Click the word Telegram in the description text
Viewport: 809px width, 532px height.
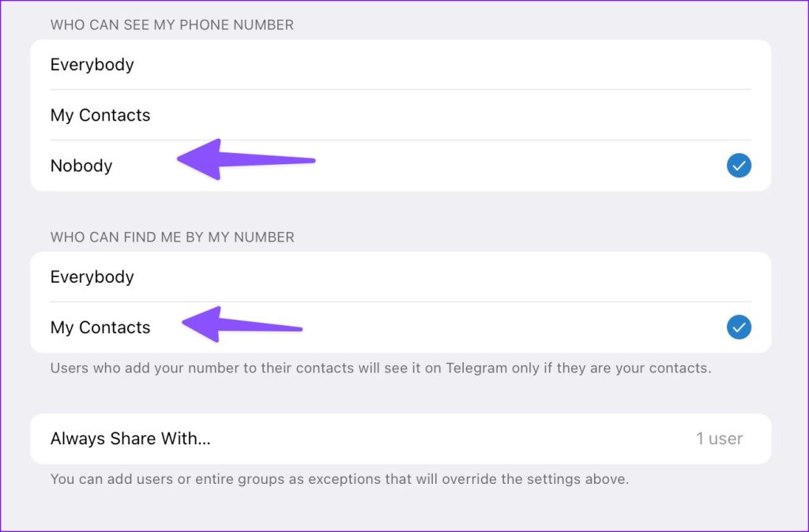476,368
